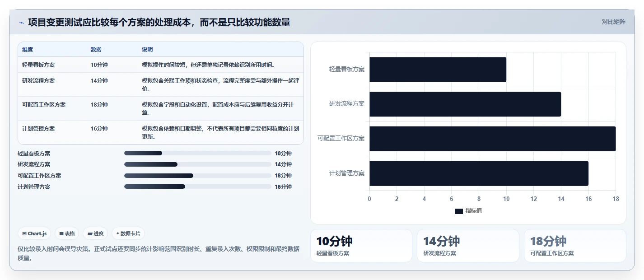The height and width of the screenshot is (280, 644).
Task: Click the x-axis tick label 12
Action: tap(533, 199)
